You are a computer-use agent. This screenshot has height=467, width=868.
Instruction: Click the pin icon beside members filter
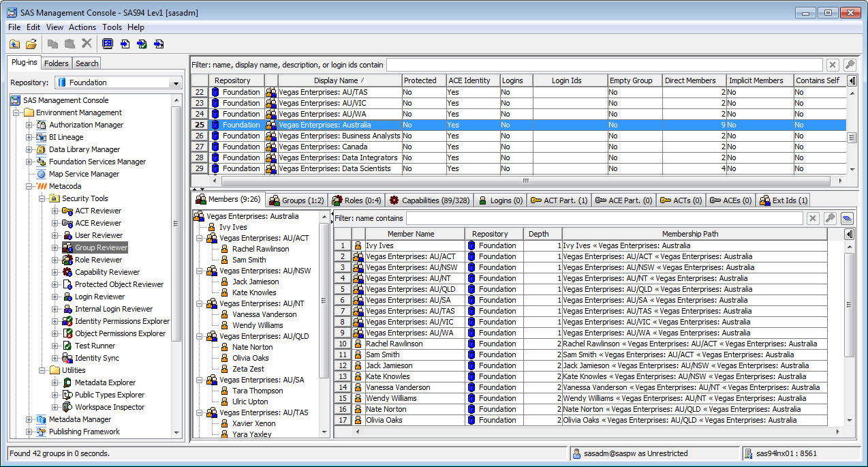(x=829, y=218)
